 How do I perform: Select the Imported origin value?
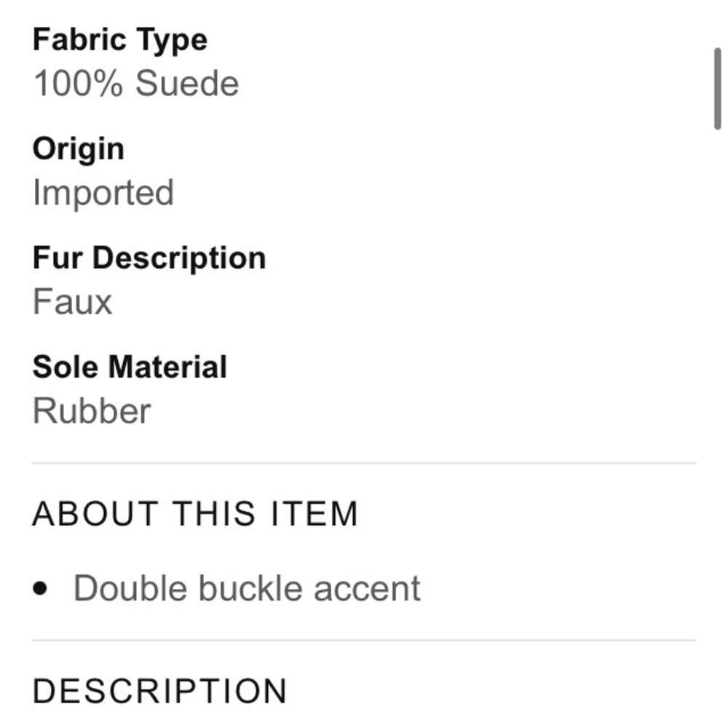tap(103, 193)
